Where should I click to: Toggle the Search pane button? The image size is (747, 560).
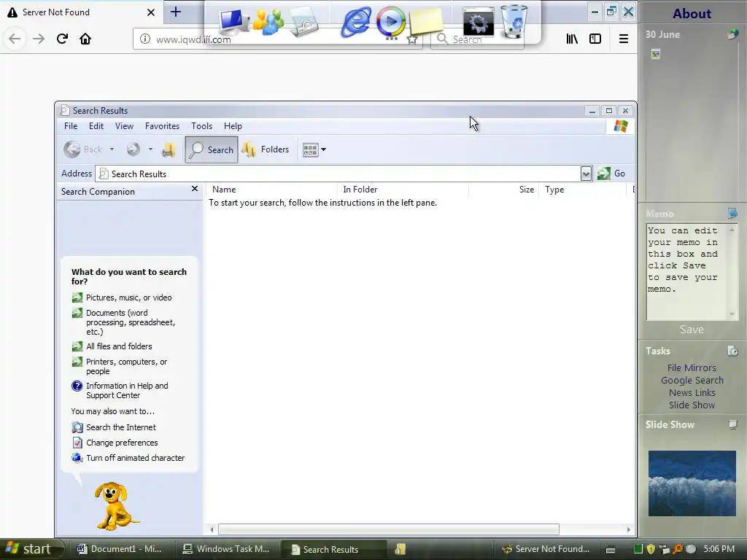click(212, 149)
